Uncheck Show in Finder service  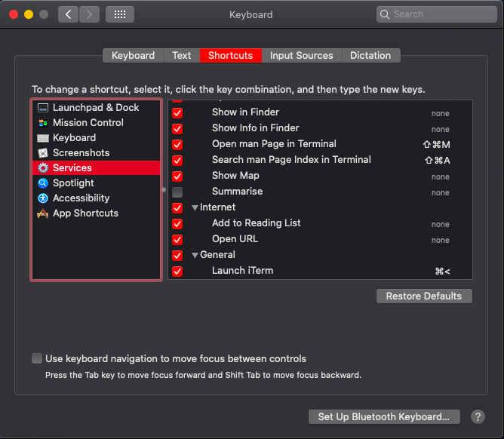pyautogui.click(x=177, y=113)
